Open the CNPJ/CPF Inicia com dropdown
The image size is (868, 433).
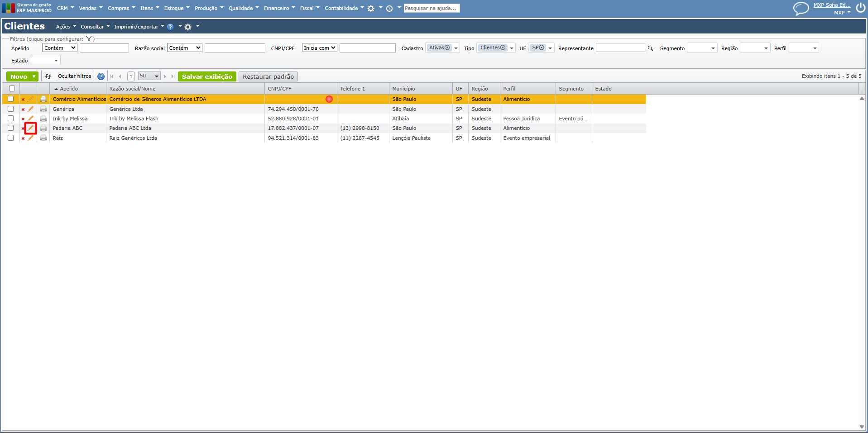click(x=320, y=48)
